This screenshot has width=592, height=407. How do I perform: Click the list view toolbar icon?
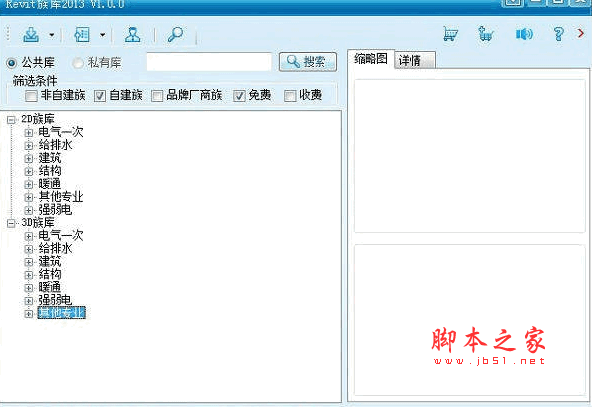pos(82,35)
